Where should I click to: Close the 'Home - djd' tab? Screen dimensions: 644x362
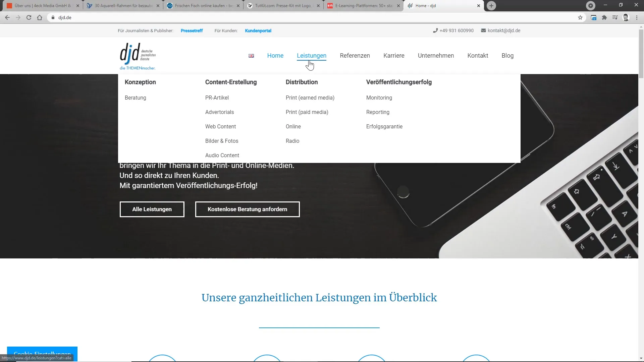coord(479,6)
